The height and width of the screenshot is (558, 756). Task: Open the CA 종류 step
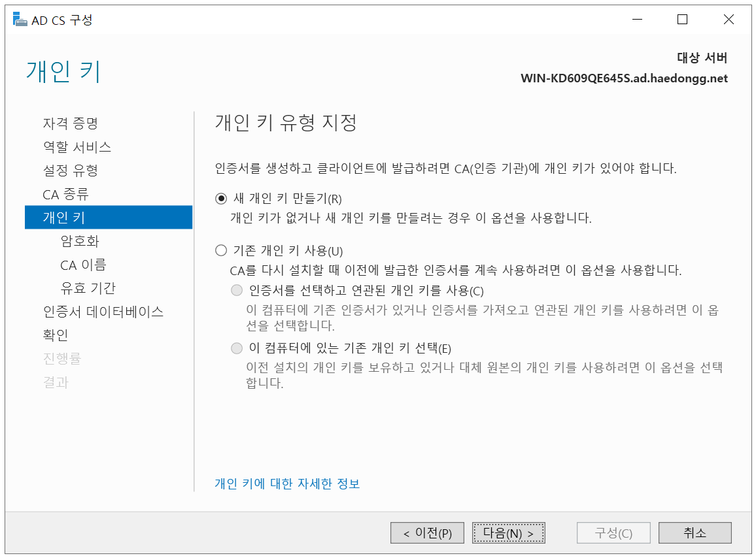coord(65,194)
